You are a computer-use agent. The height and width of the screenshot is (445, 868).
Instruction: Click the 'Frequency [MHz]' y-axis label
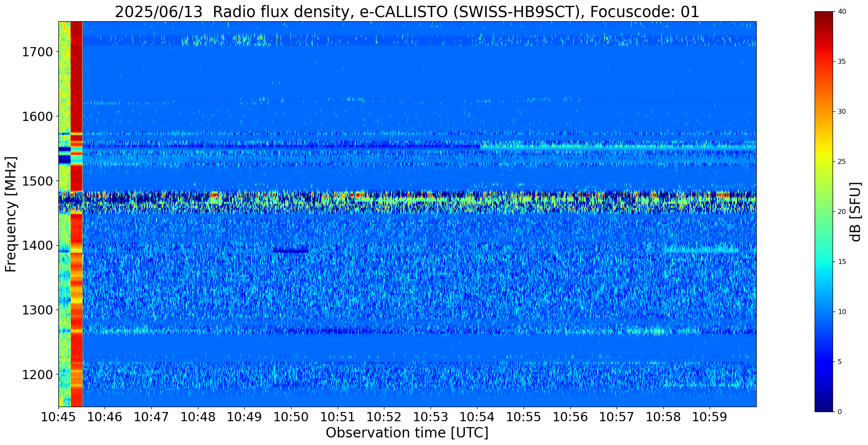coord(11,214)
